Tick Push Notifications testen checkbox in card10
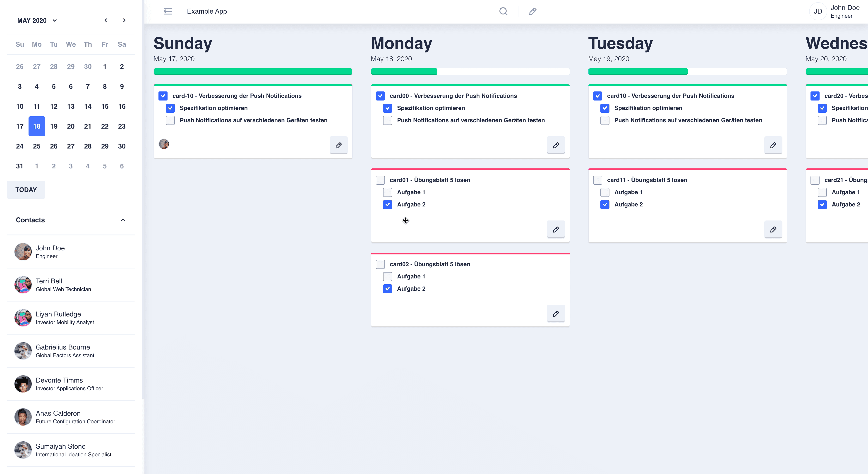Viewport: 868px width, 474px height. [605, 120]
